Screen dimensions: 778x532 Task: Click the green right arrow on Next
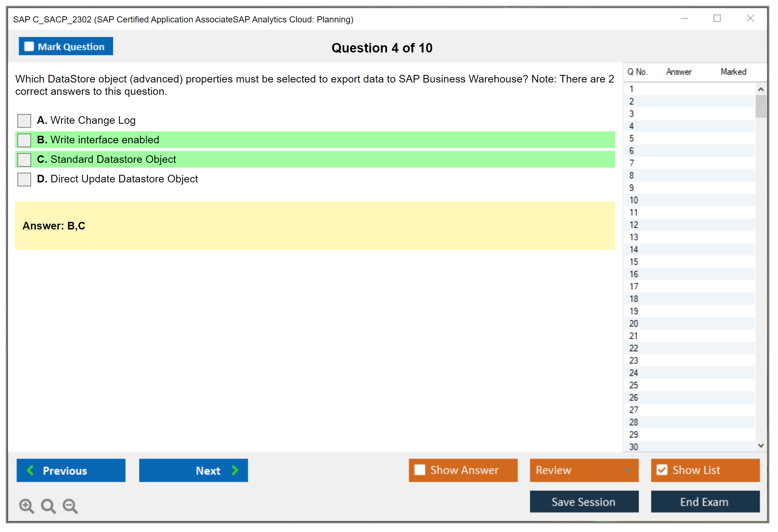[x=235, y=470]
